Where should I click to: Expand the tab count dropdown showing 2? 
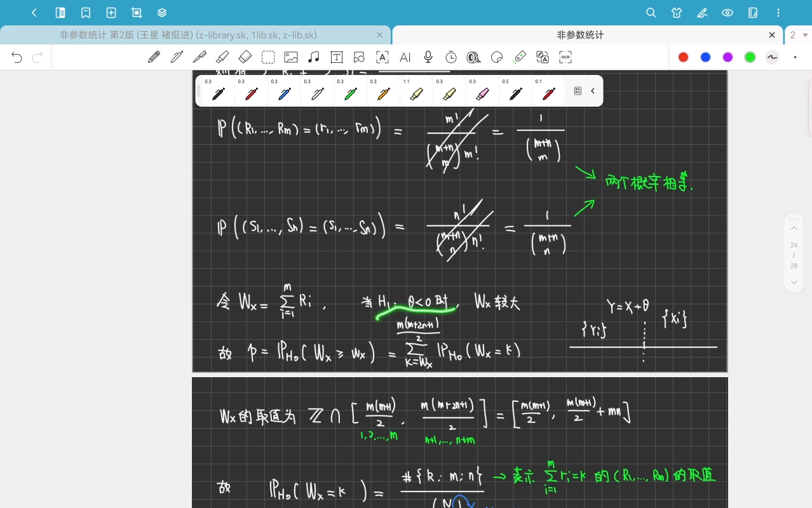[x=799, y=36]
